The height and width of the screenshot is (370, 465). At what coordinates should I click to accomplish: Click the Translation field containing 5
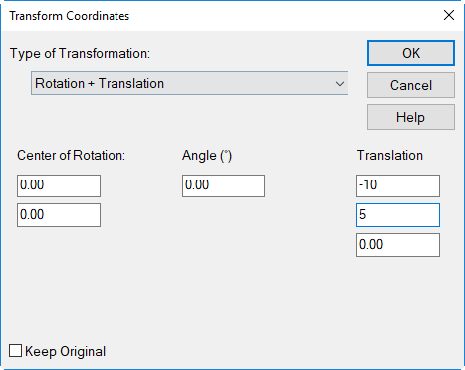[398, 215]
